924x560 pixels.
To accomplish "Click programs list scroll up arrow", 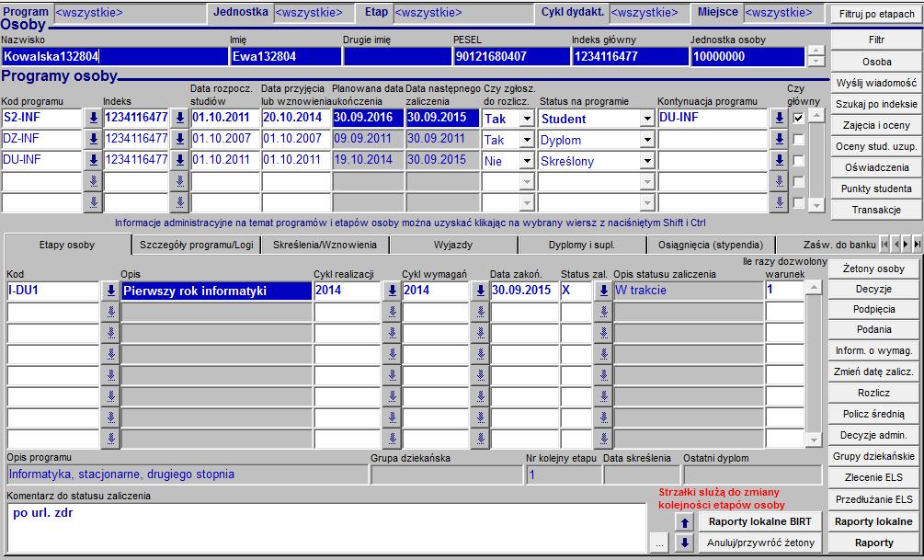I will (x=816, y=116).
